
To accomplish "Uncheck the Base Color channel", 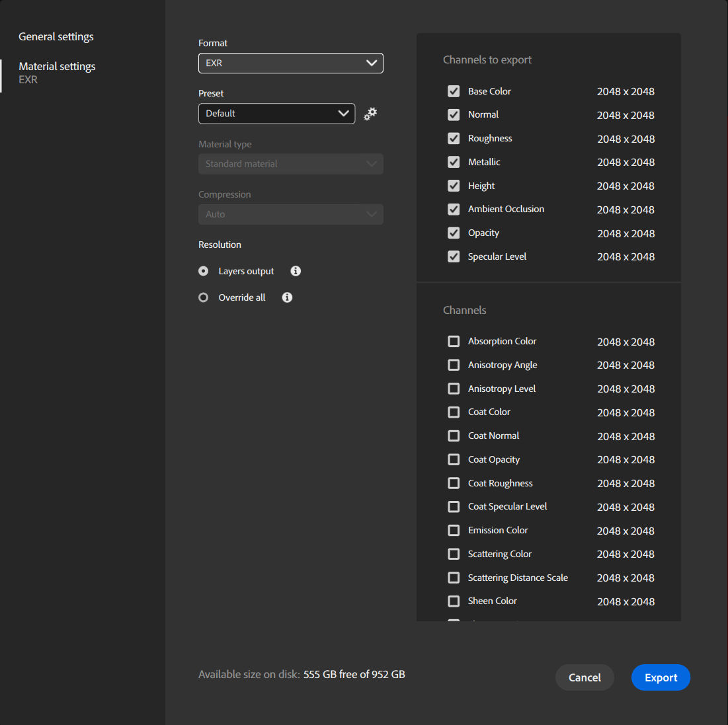I will tap(454, 91).
